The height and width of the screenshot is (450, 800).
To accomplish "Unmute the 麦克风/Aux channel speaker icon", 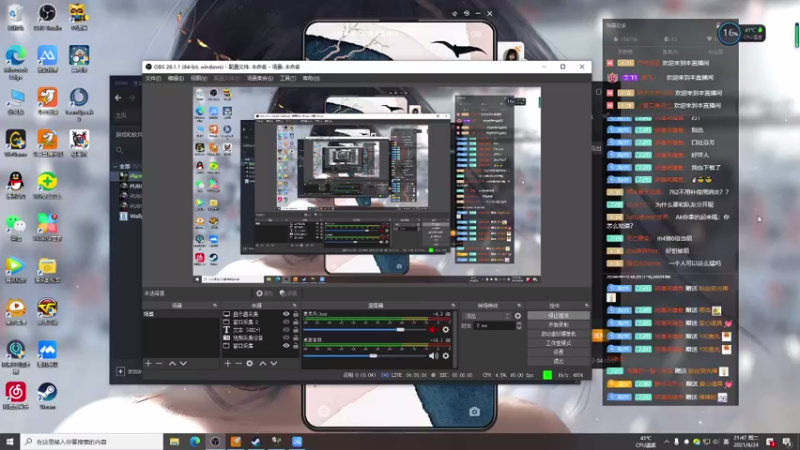I will click(434, 330).
